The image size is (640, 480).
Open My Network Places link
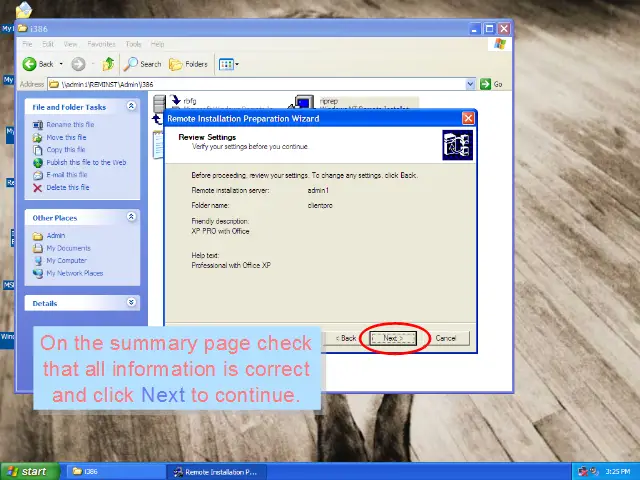[75, 273]
